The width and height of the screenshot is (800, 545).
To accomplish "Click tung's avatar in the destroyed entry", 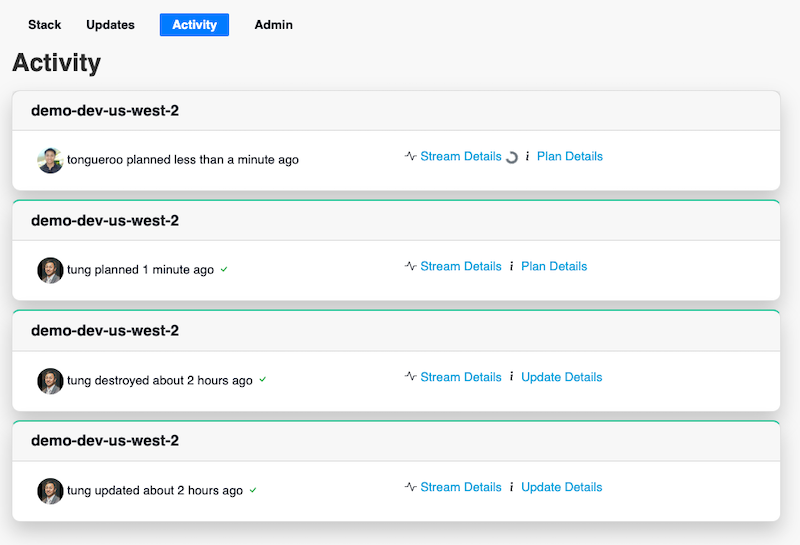I will [50, 381].
